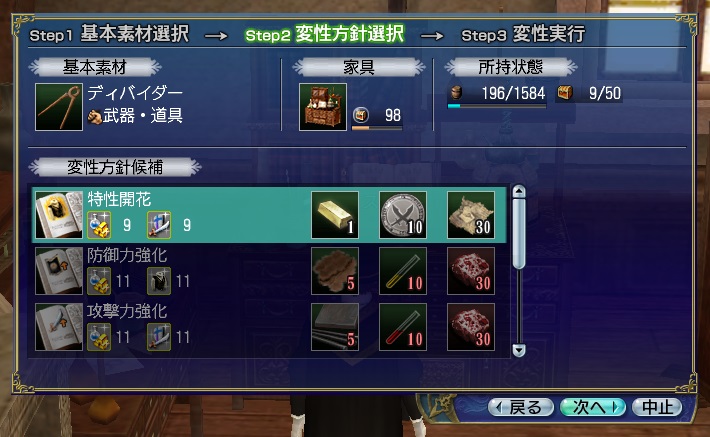Click the brown fur pelt material icon

pos(335,271)
